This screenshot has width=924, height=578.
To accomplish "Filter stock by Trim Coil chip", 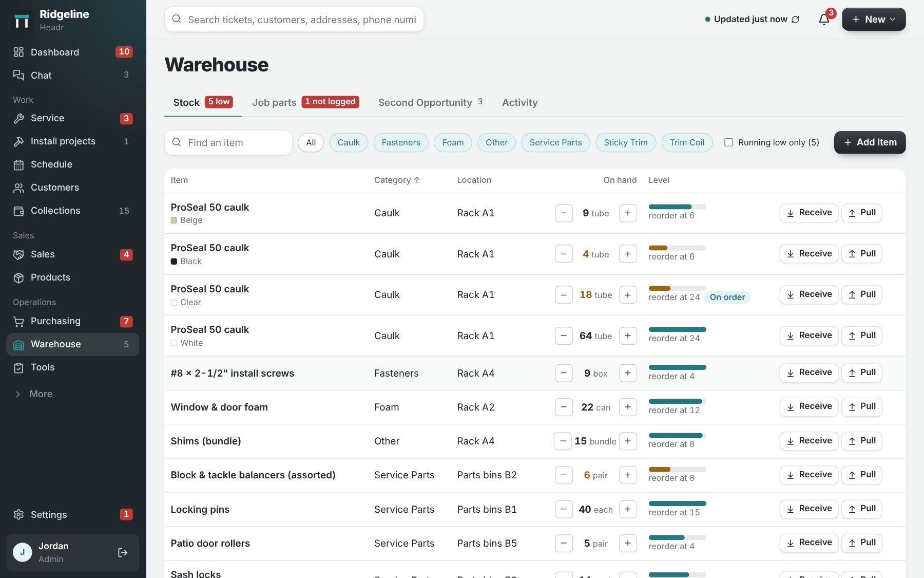I will coord(687,142).
